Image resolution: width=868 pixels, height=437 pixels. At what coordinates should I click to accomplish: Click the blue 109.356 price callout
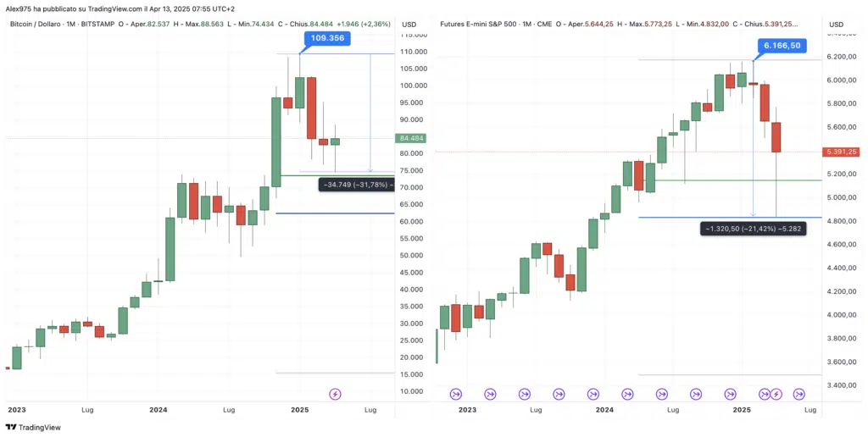click(x=325, y=39)
